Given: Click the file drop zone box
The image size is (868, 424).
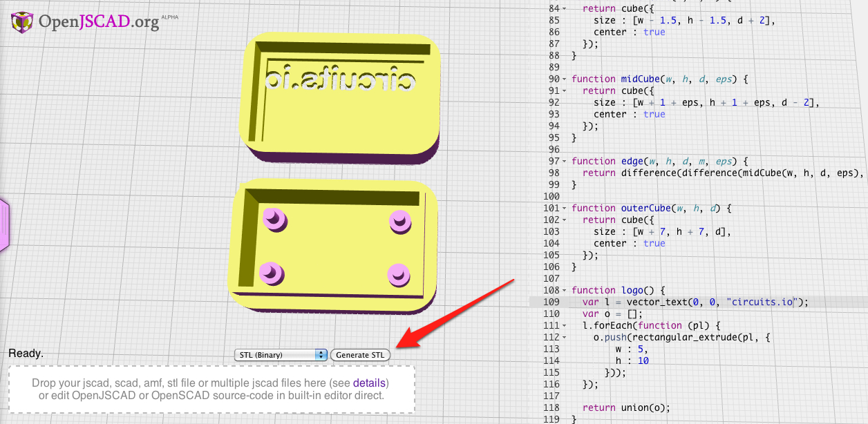Looking at the screenshot, I should [211, 389].
